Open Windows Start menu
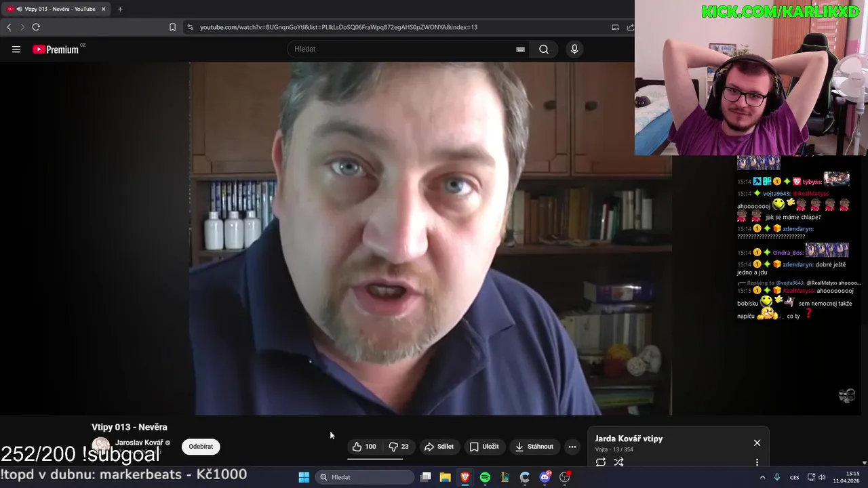Screen dimensions: 868x488 304,477
